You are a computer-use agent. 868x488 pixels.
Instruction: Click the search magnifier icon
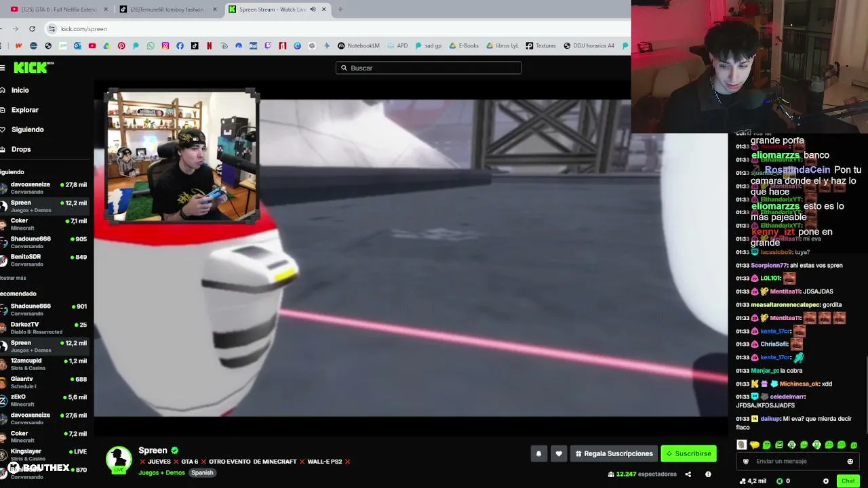[x=344, y=68]
